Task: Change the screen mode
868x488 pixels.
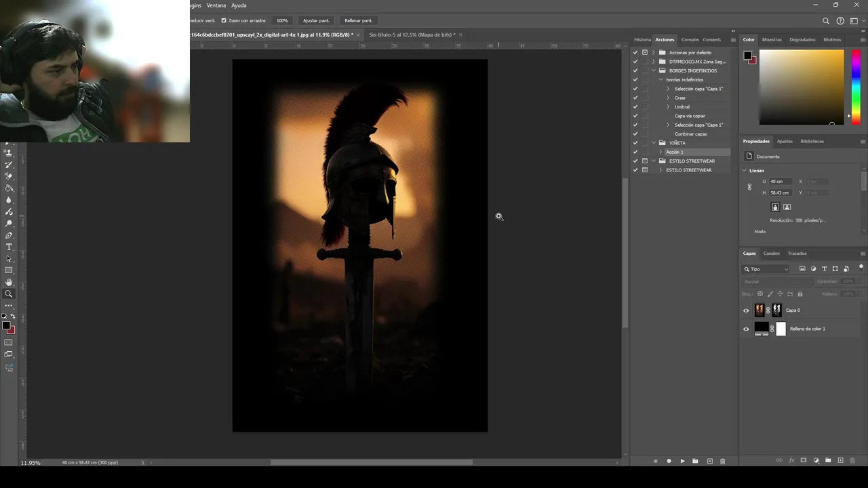Action: click(x=9, y=354)
